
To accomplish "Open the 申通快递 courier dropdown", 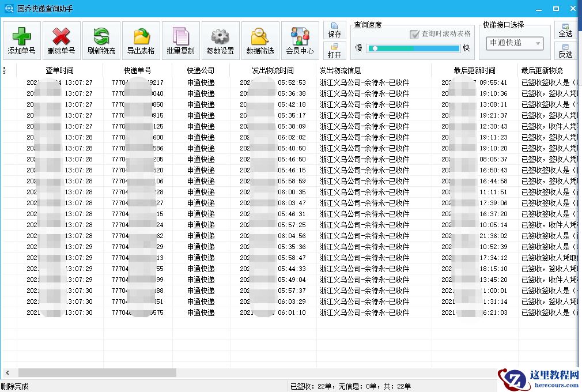I will [513, 43].
